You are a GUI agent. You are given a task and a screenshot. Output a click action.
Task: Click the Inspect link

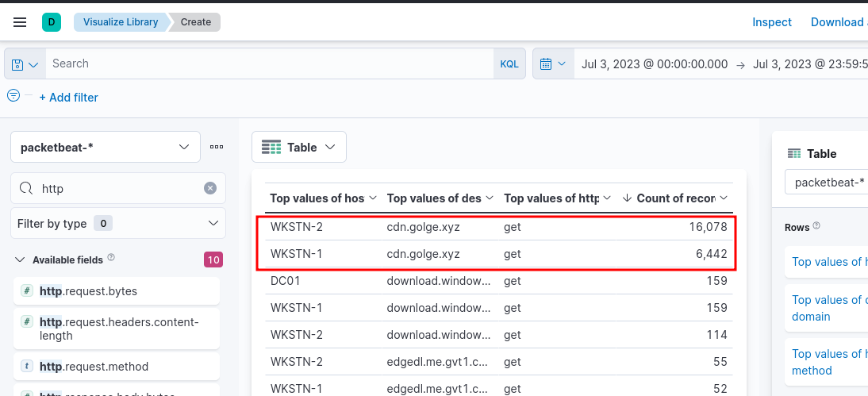tap(771, 22)
